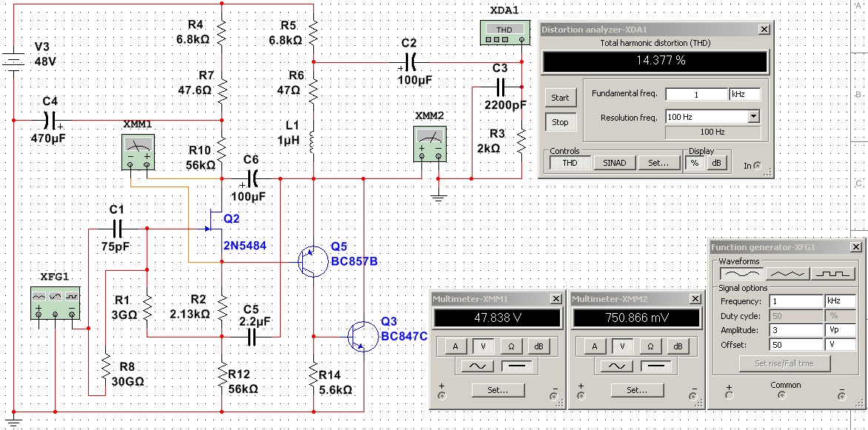Open XMM2 multimeter Set... settings

pos(637,389)
